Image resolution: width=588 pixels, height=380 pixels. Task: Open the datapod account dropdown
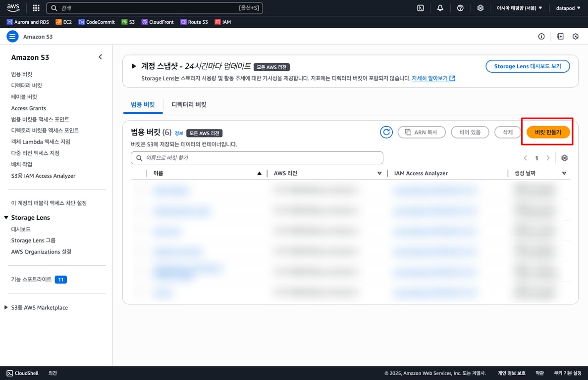click(x=568, y=8)
